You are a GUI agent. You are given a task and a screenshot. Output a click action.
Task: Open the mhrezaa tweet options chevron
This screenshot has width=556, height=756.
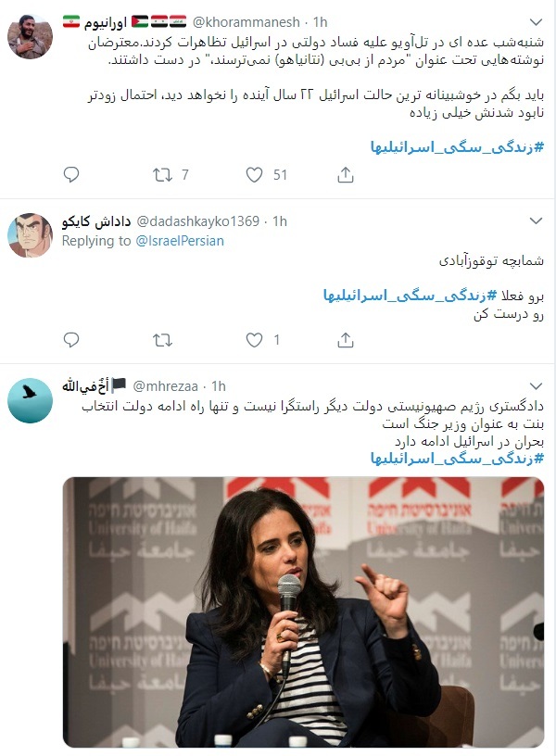[x=536, y=386]
